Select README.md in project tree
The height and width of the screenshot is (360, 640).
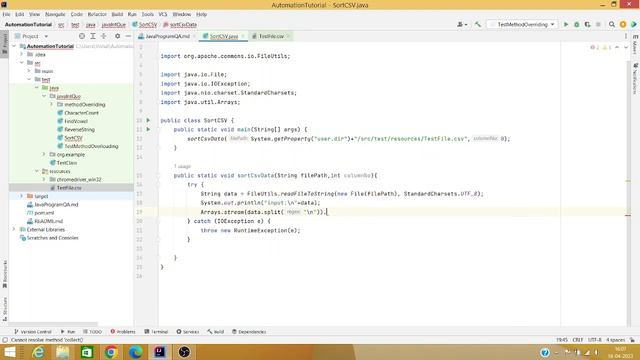pos(48,221)
